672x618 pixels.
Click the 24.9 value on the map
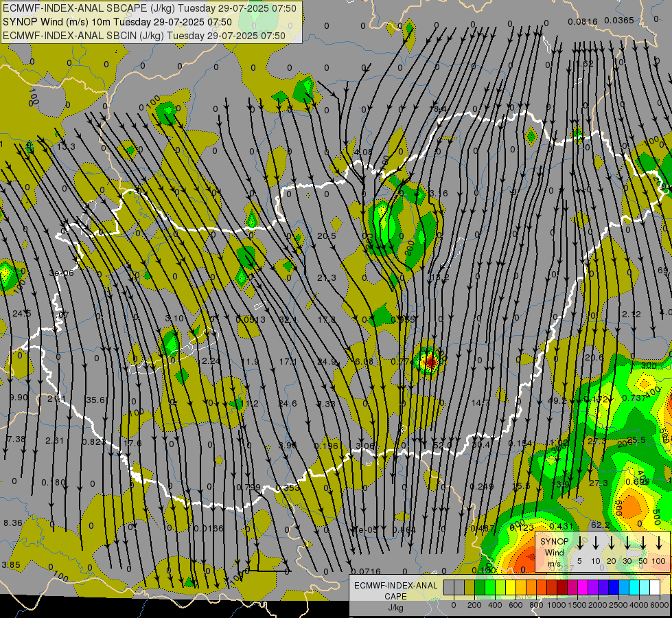click(x=327, y=362)
